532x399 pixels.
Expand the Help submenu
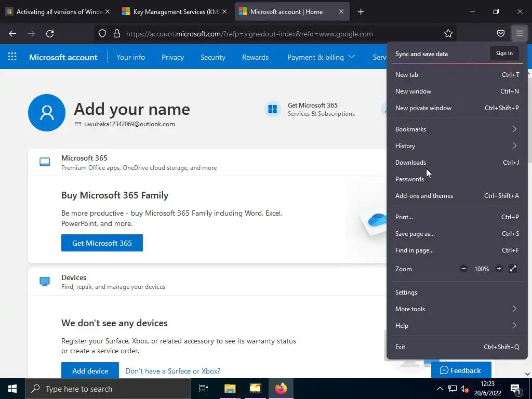point(457,325)
